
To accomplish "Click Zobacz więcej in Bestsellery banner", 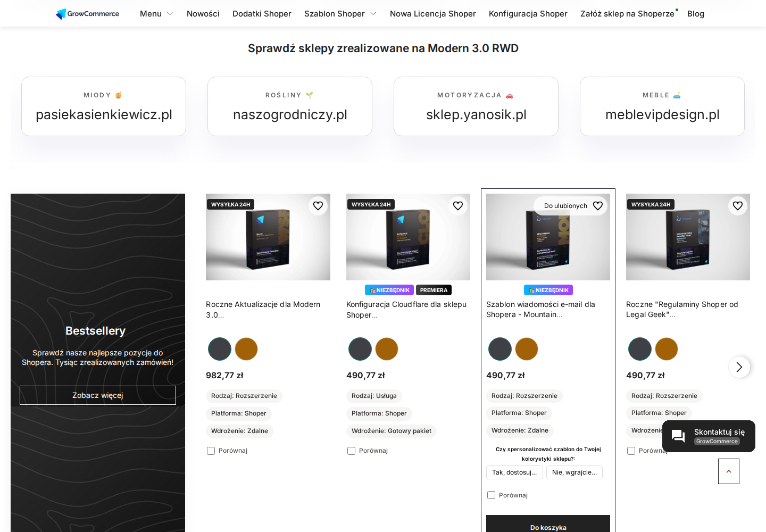I will point(98,395).
